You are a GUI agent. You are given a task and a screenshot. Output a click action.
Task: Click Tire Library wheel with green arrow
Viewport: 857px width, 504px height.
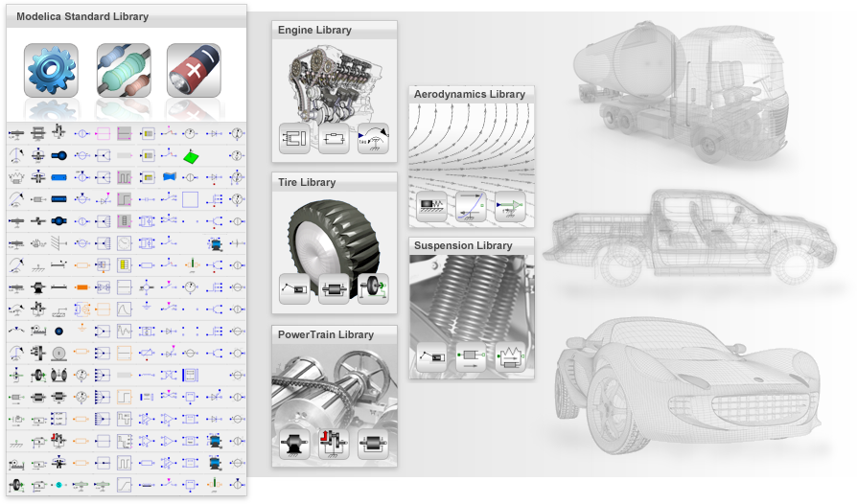click(x=373, y=288)
